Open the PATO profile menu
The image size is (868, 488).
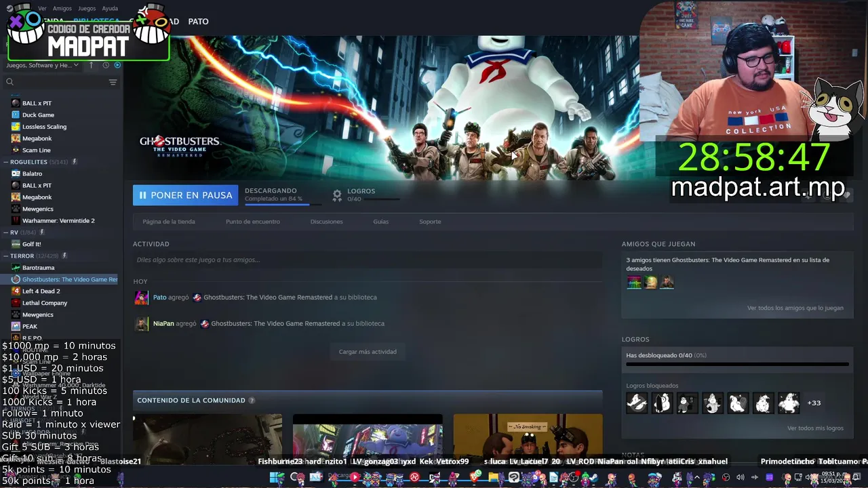click(198, 22)
